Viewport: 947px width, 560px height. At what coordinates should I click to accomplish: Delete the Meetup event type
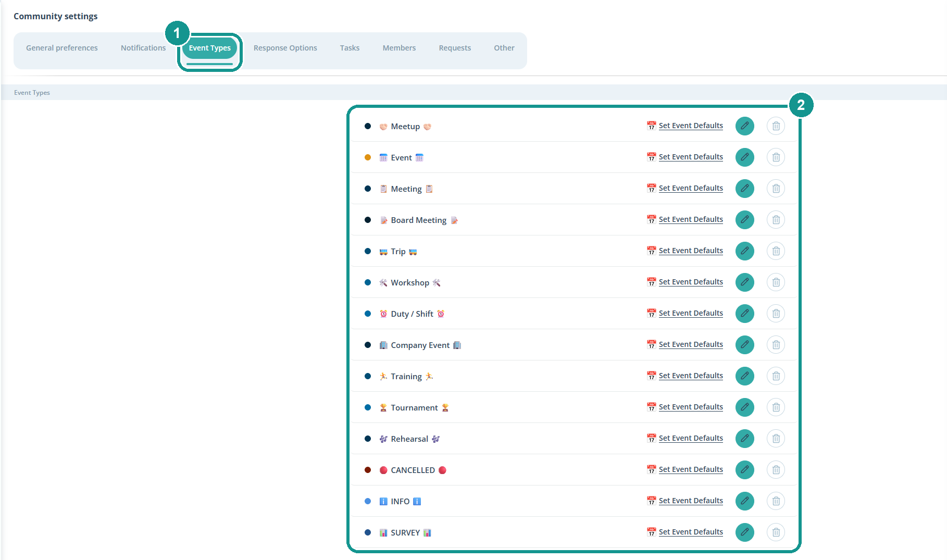click(776, 126)
